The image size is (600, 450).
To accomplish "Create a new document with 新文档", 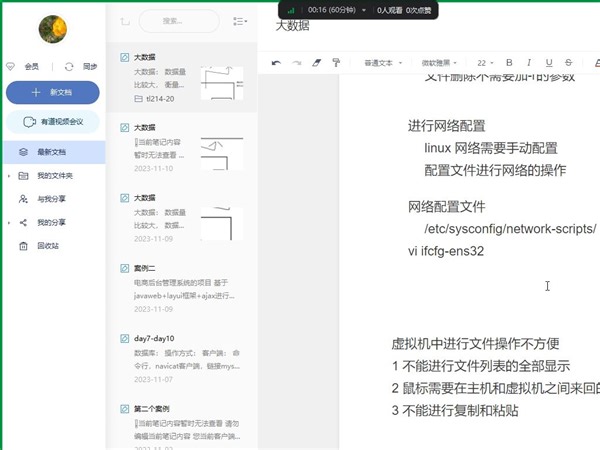I will click(x=53, y=92).
